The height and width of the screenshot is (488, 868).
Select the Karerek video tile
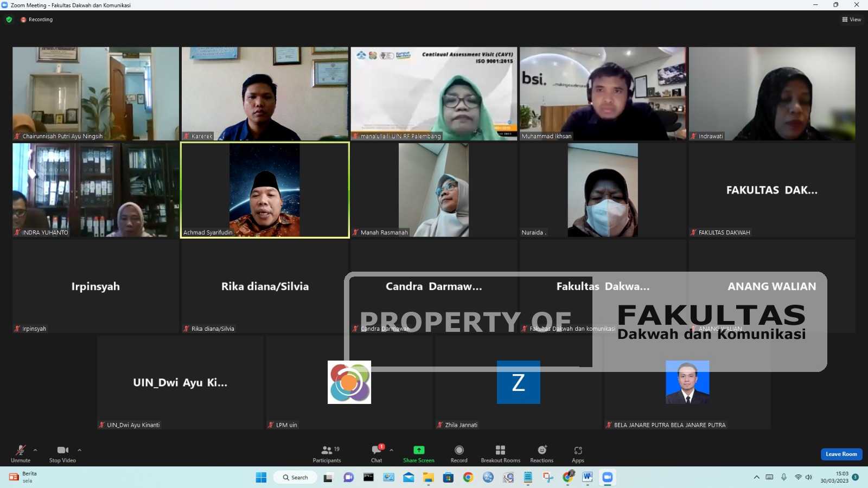point(265,94)
